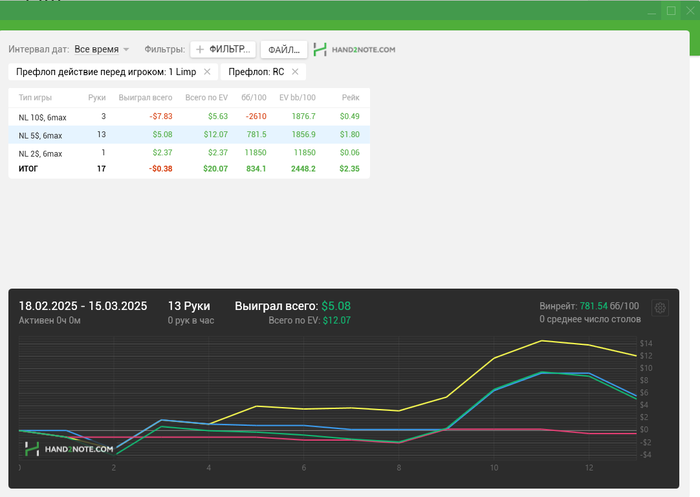This screenshot has height=497, width=700.
Task: Sort by 'EV bb/100' column header
Action: (297, 97)
